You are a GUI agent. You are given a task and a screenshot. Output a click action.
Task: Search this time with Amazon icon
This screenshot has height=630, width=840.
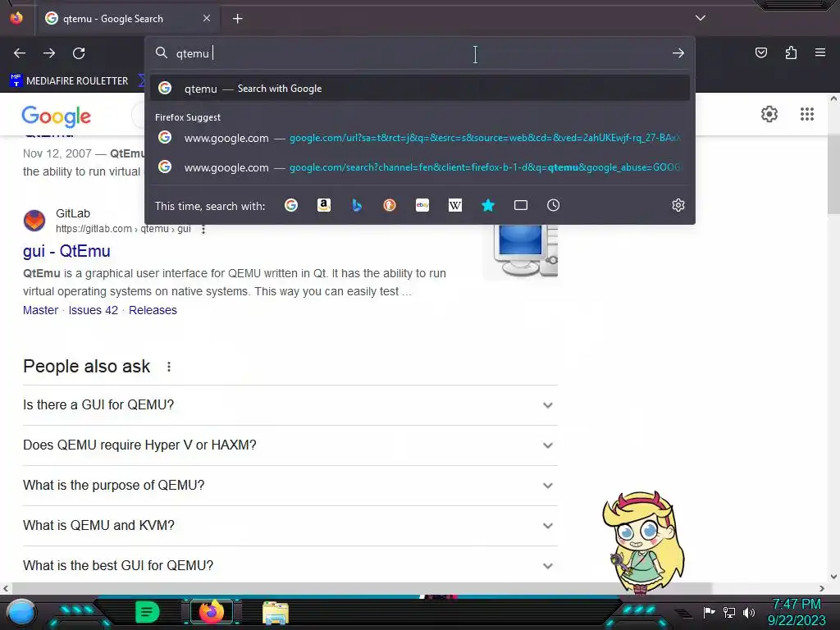(323, 205)
